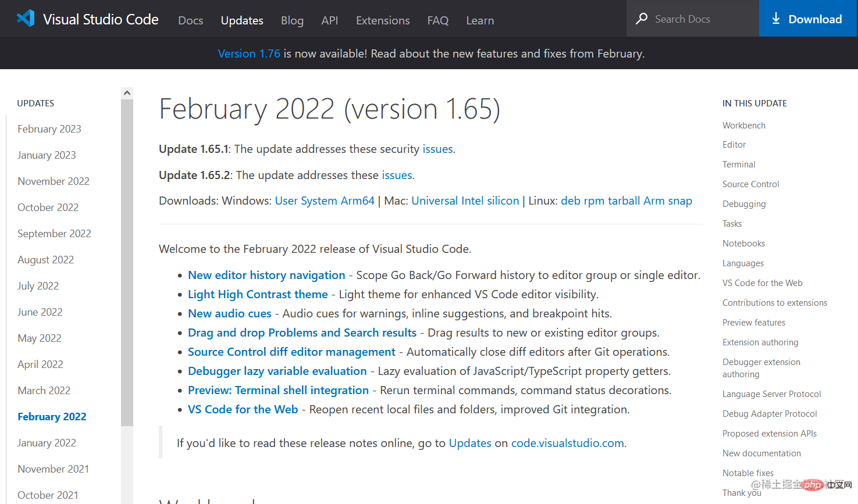Image resolution: width=858 pixels, height=504 pixels.
Task: Click the updates sidebar scrollbar thumb
Action: 127,262
